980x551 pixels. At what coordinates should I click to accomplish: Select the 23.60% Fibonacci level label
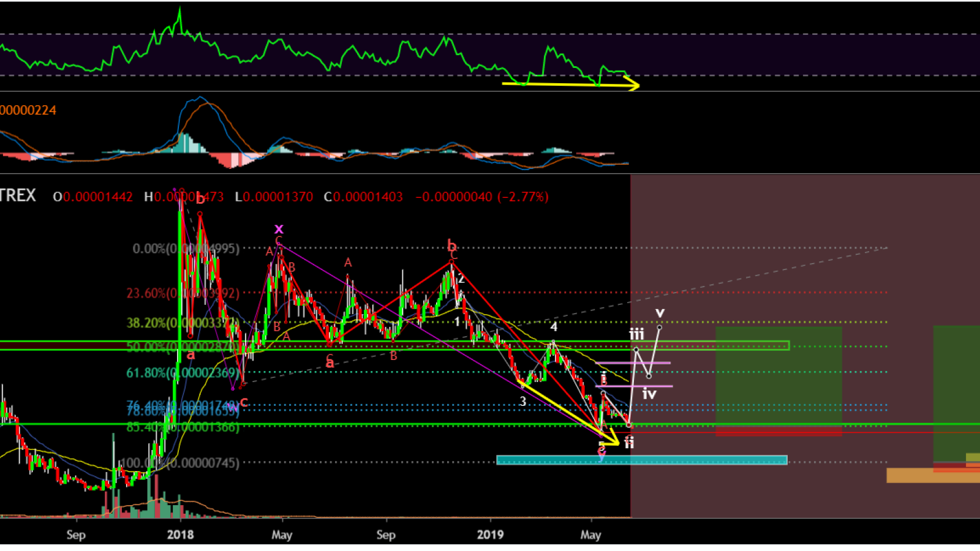183,293
